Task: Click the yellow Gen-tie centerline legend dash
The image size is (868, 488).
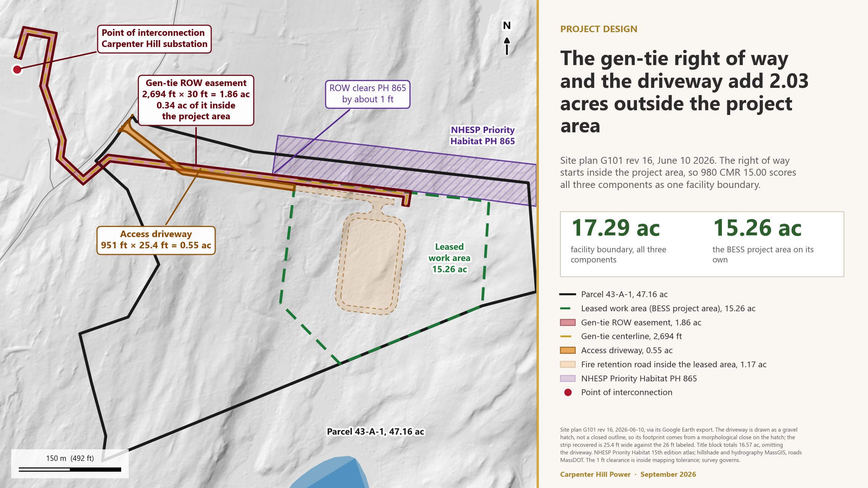Action: tap(565, 336)
